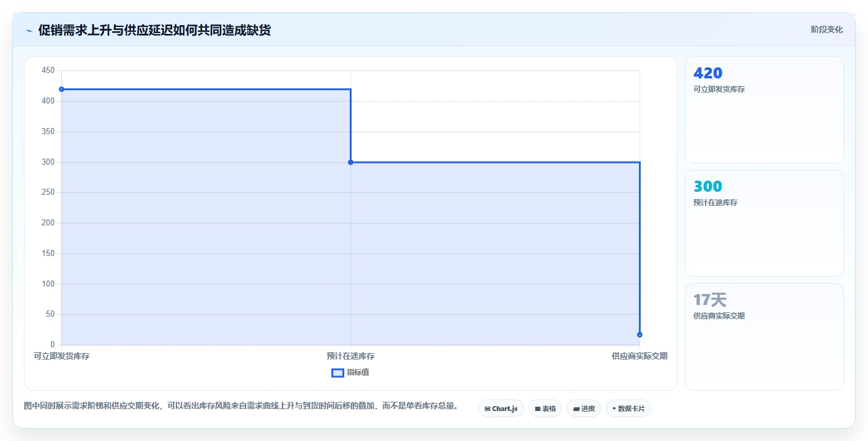Click the chart description paragraph below the chart

241,406
